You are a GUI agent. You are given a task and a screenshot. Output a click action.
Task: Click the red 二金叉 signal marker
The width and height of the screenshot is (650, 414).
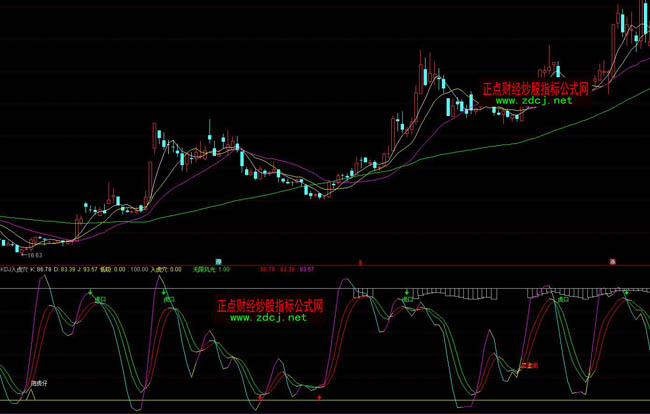(x=528, y=365)
